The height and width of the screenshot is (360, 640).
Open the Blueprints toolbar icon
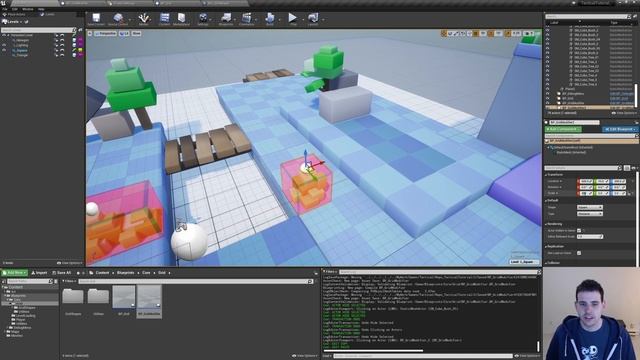(226, 18)
